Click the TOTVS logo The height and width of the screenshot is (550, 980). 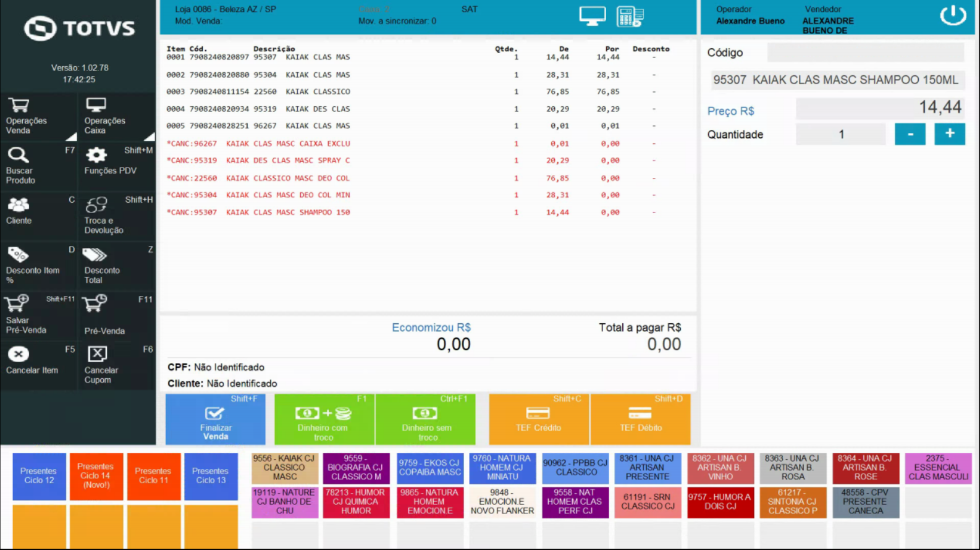tap(79, 28)
